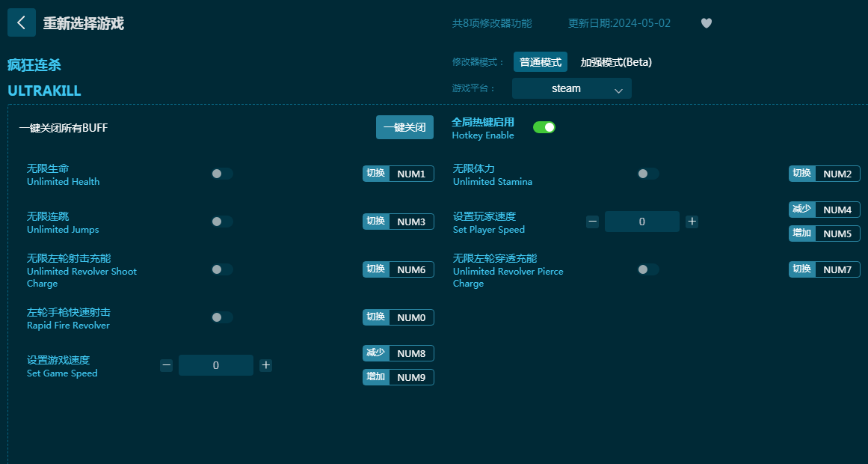This screenshot has height=464, width=868.
Task: Select 普通模式 mode tab
Action: point(541,62)
